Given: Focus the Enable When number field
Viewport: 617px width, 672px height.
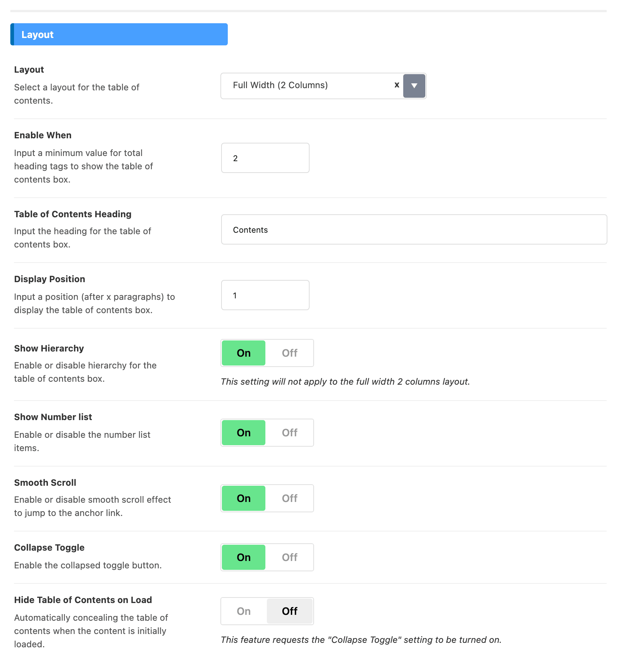Looking at the screenshot, I should [x=265, y=158].
